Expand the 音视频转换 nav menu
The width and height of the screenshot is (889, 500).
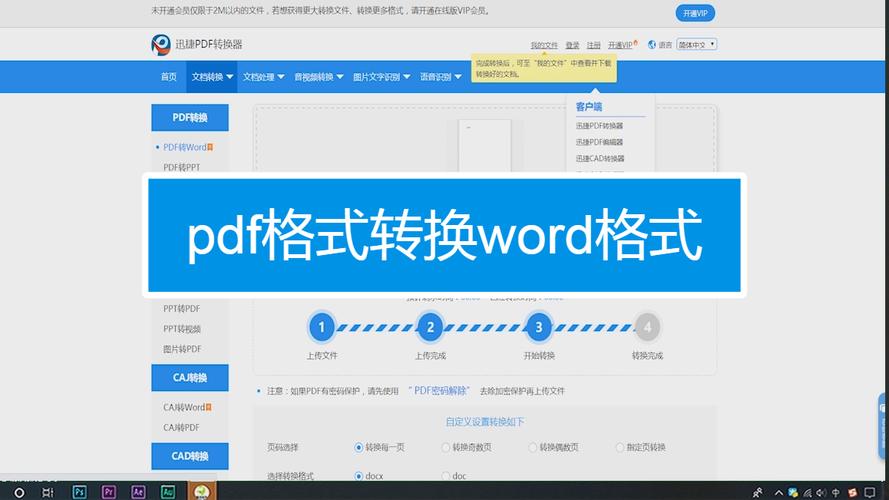point(318,77)
